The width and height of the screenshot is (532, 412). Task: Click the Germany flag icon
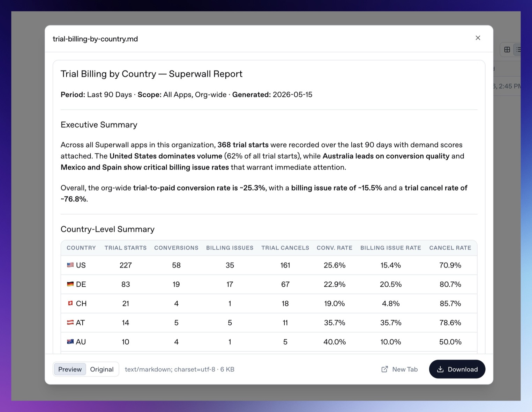(x=70, y=284)
